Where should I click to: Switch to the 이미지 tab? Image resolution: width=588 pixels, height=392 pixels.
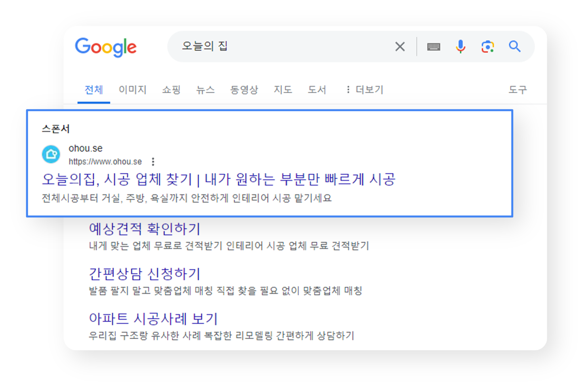point(133,90)
